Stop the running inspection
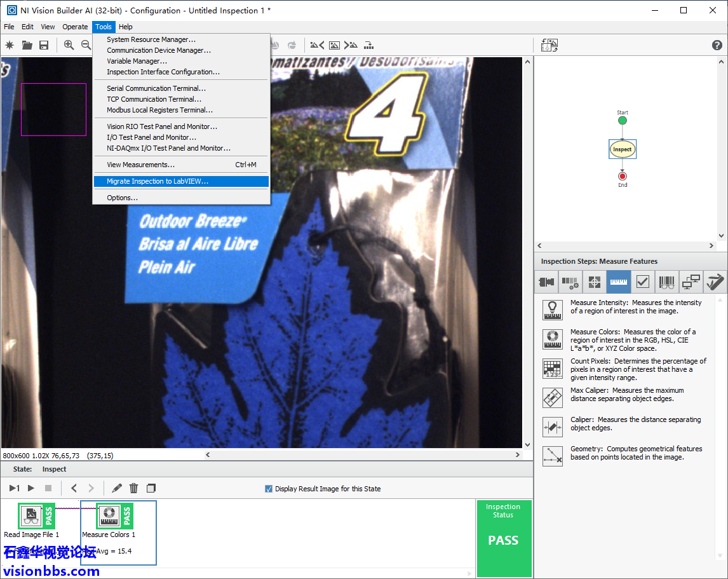The width and height of the screenshot is (728, 579). click(48, 488)
